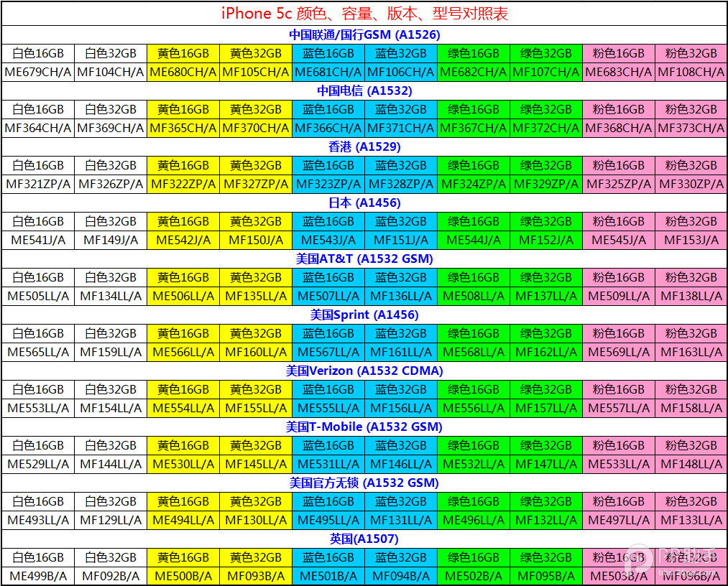The image size is (728, 586).
Task: Select blue cell ME681CH/A
Action: click(328, 73)
